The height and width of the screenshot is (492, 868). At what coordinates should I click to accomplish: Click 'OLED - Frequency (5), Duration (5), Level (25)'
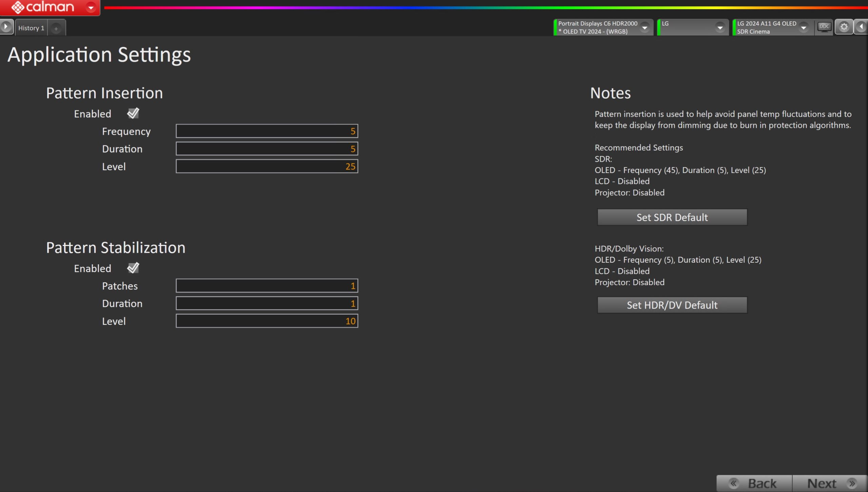(678, 260)
